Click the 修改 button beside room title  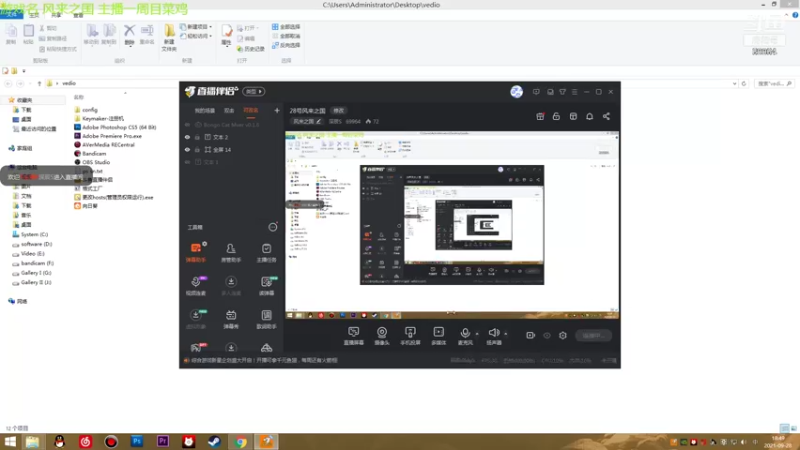coord(338,110)
